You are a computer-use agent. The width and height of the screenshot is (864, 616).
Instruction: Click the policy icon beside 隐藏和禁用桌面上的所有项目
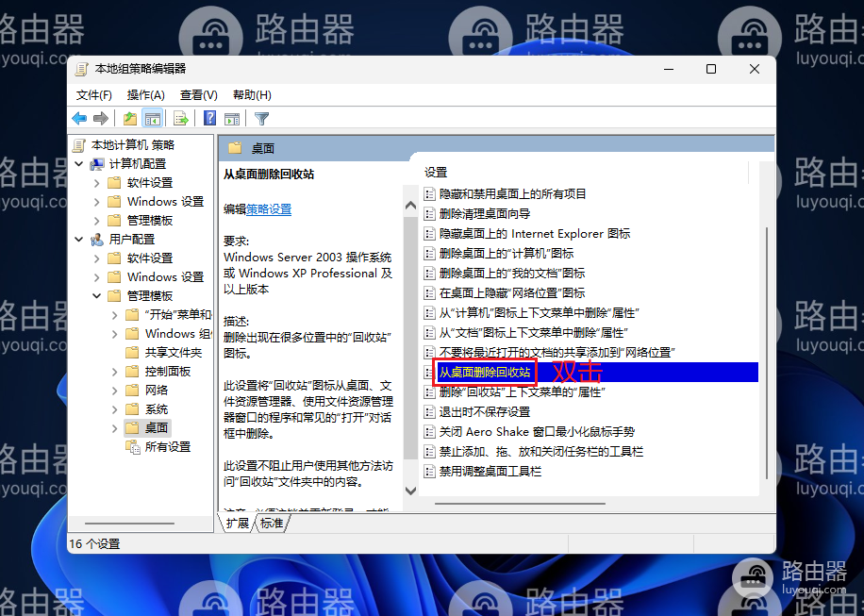click(x=429, y=194)
